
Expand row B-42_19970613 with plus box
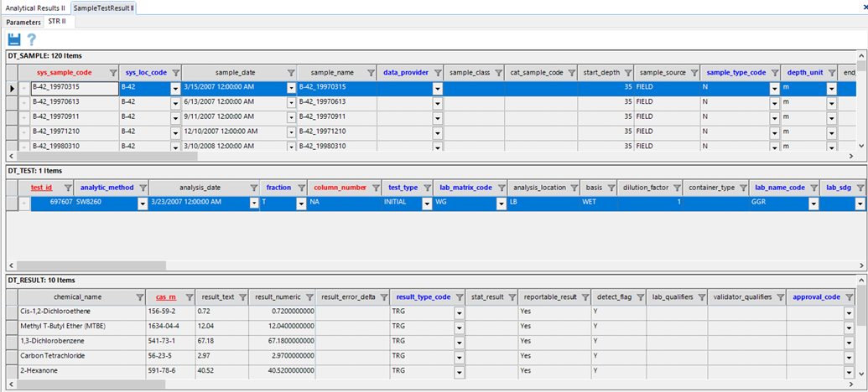[x=24, y=101]
